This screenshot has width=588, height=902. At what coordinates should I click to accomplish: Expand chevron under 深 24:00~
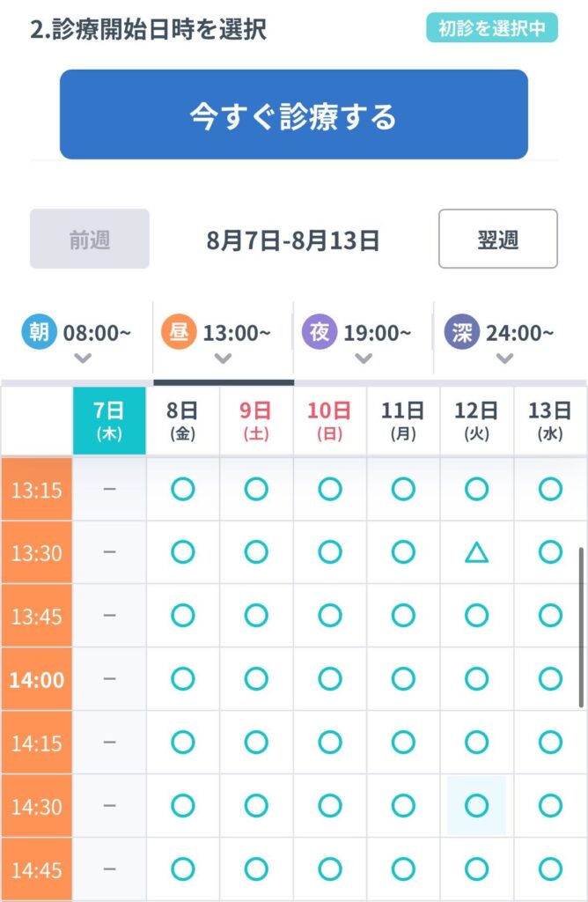click(x=504, y=359)
